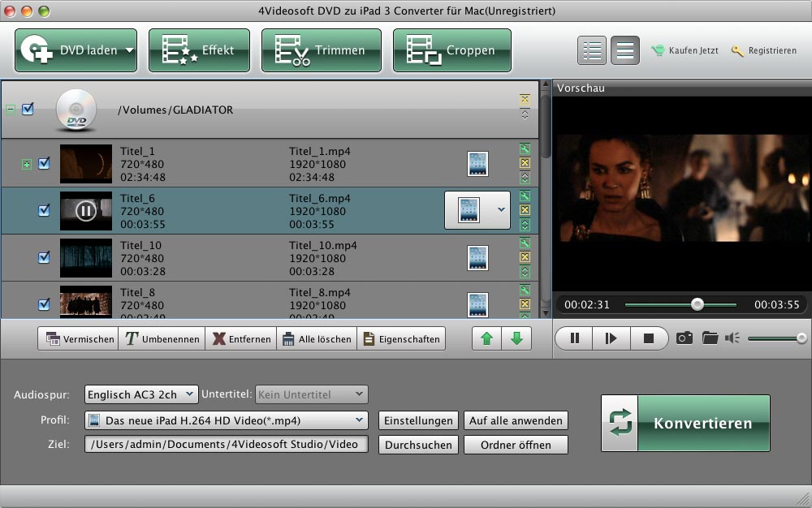Screen dimensions: 812x508
Task: Toggle checkbox for /Volumes/GLADIATOR disc
Action: coord(28,110)
